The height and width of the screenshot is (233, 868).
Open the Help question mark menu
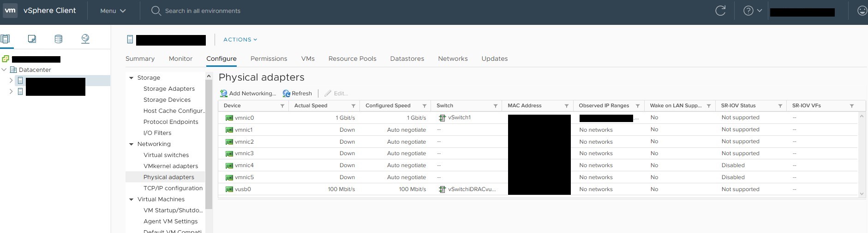[x=752, y=11]
